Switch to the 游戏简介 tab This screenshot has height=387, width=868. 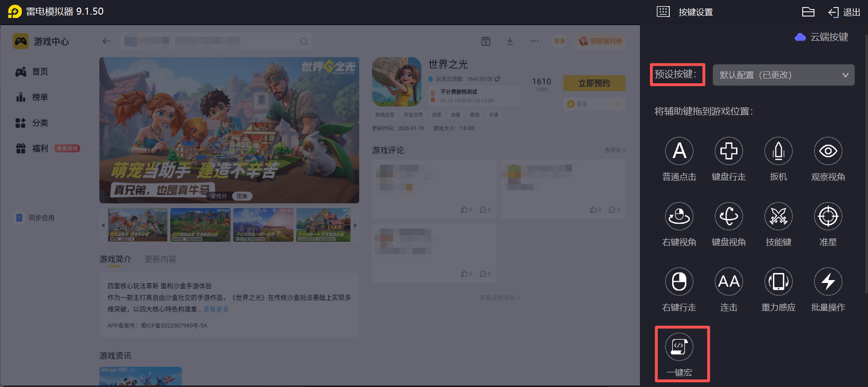click(115, 259)
